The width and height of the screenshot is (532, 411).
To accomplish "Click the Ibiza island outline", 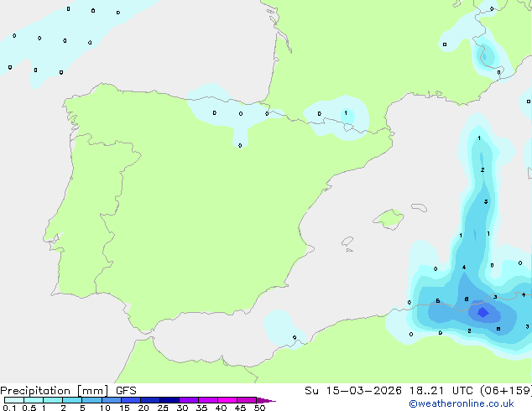I will click(347, 242).
